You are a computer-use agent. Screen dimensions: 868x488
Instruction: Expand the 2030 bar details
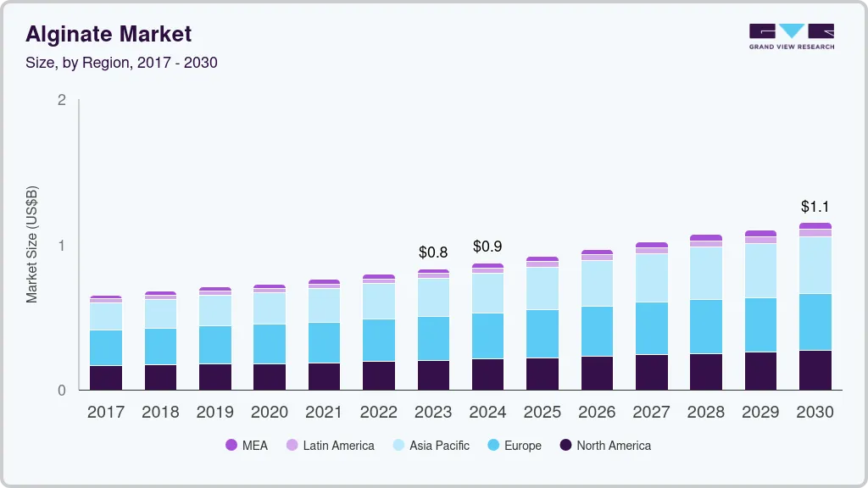point(815,305)
